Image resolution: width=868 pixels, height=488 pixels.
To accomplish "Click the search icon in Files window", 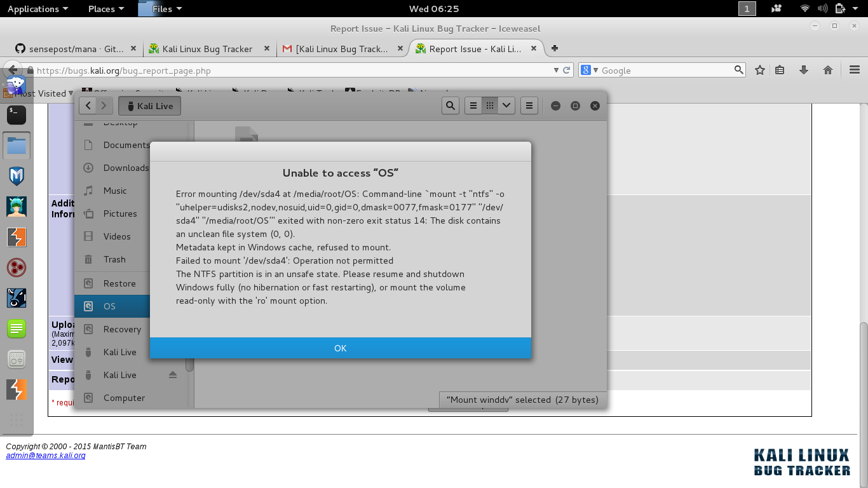I will [x=451, y=106].
